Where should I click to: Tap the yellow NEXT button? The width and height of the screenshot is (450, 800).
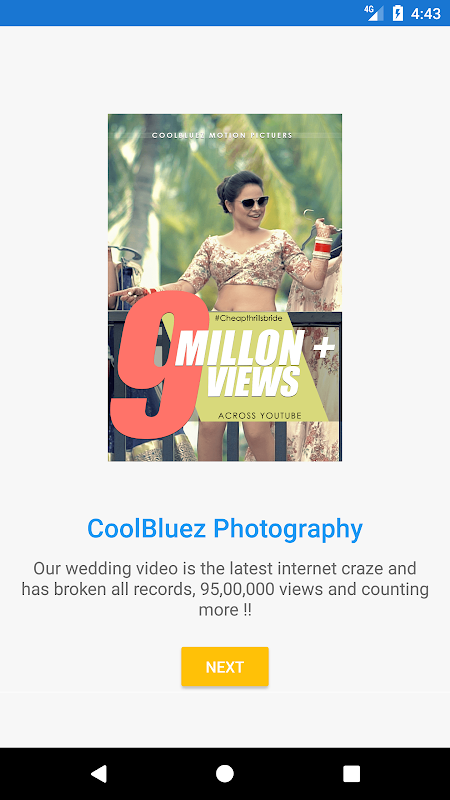(x=224, y=666)
